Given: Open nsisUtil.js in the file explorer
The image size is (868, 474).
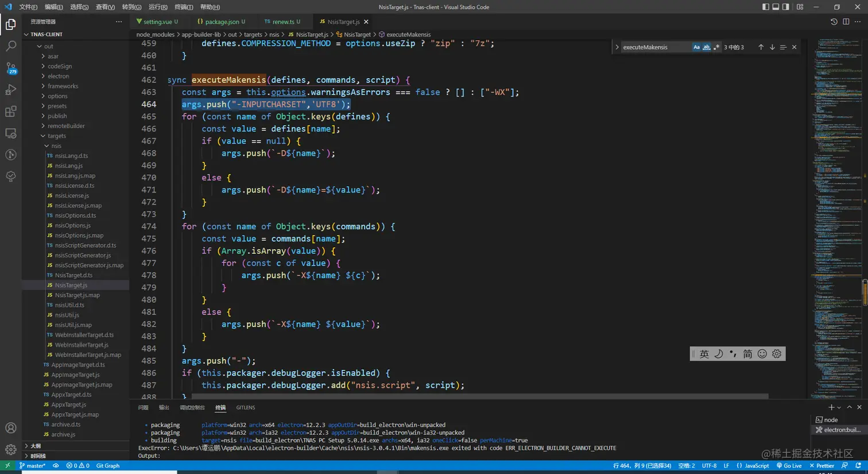Looking at the screenshot, I should [67, 315].
